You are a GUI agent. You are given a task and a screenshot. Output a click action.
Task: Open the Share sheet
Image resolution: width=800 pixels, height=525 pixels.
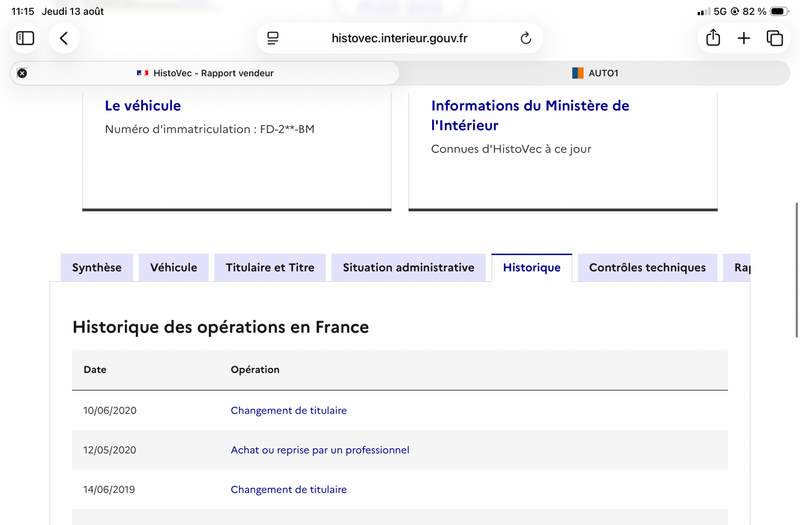(x=713, y=38)
